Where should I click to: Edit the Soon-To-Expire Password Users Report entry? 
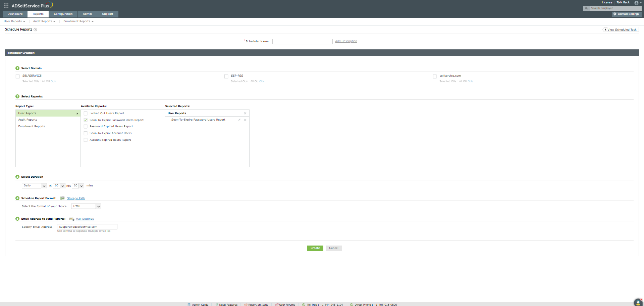(x=239, y=120)
